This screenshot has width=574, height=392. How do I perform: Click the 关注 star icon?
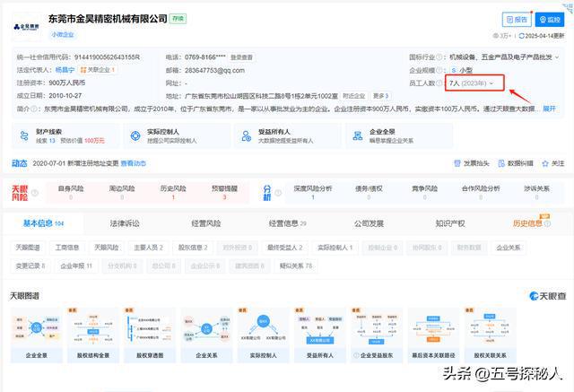point(545,163)
